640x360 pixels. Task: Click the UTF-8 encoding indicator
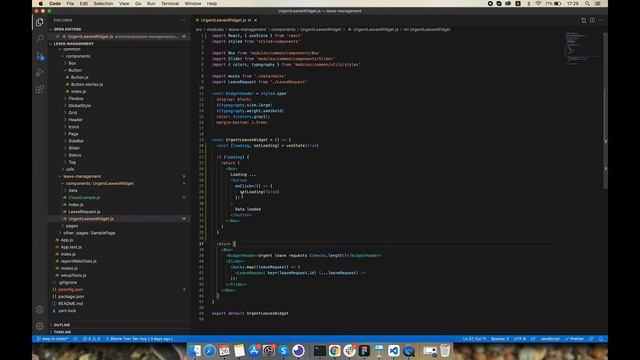520,339
